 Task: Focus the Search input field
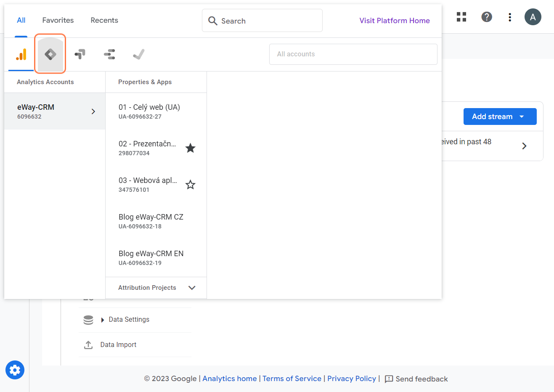click(262, 21)
